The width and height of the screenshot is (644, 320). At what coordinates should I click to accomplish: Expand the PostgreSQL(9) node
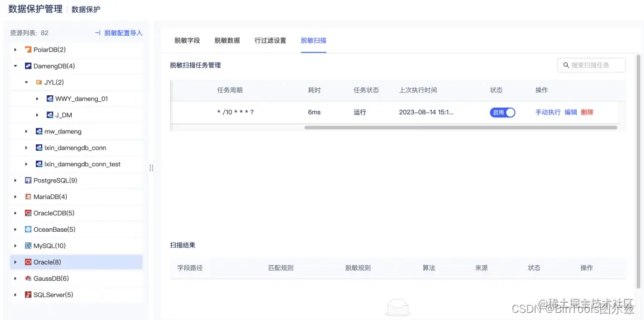click(x=15, y=181)
